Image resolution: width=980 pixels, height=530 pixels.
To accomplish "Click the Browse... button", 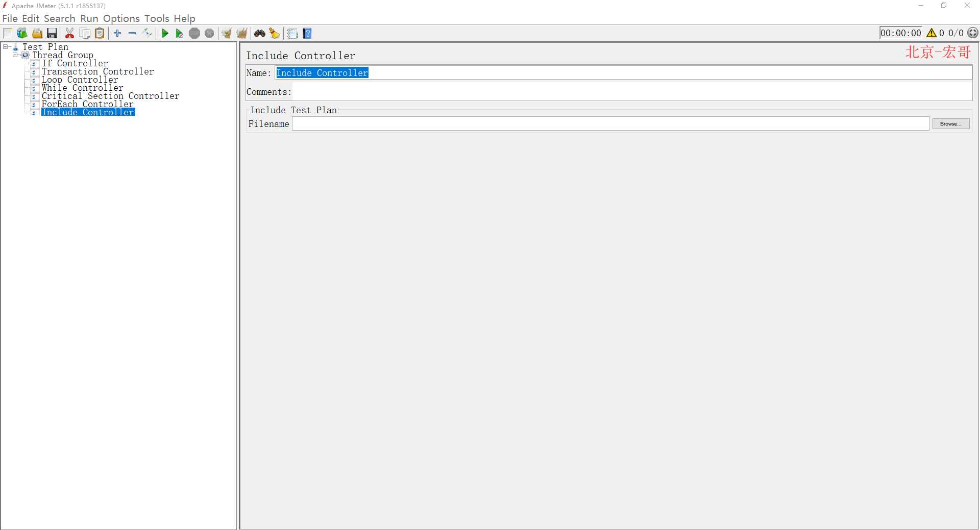I will coord(951,124).
